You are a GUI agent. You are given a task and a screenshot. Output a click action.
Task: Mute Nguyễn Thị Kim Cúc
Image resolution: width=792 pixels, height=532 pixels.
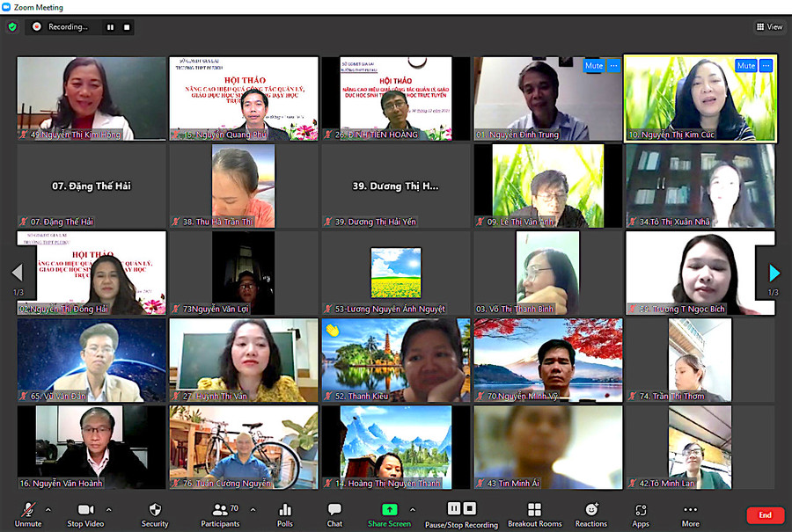(x=745, y=66)
